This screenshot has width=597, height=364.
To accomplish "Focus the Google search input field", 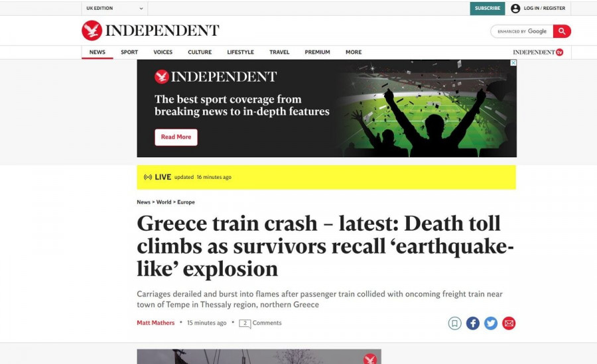I will click(522, 31).
